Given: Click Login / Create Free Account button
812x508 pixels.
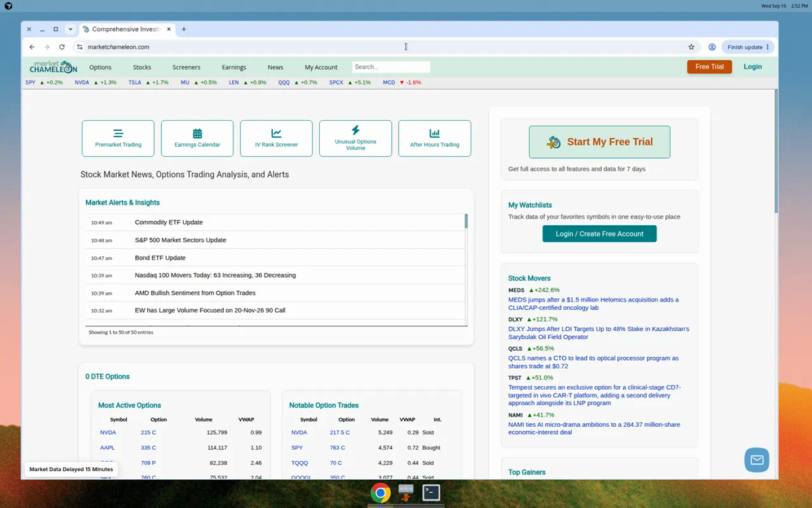Looking at the screenshot, I should click(599, 234).
